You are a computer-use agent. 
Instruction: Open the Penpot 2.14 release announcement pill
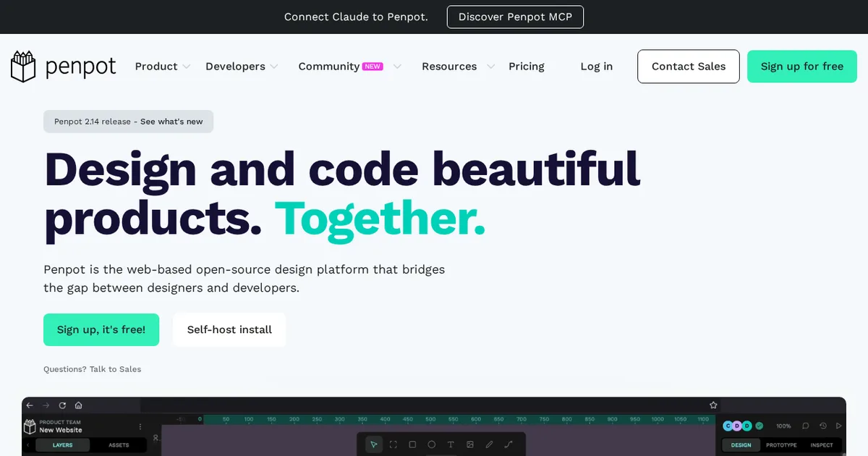point(128,122)
